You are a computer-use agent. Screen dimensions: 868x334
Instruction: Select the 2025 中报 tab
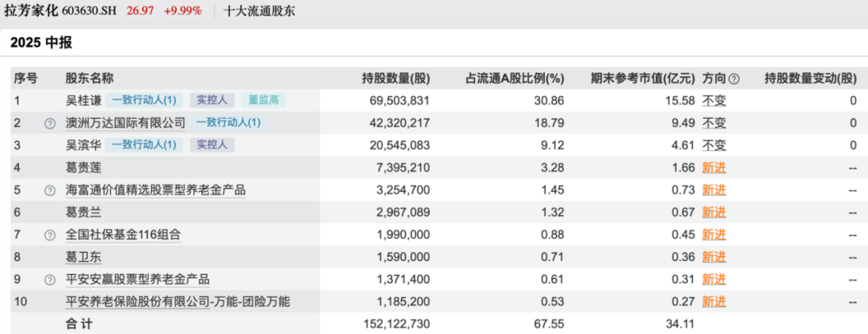point(41,43)
